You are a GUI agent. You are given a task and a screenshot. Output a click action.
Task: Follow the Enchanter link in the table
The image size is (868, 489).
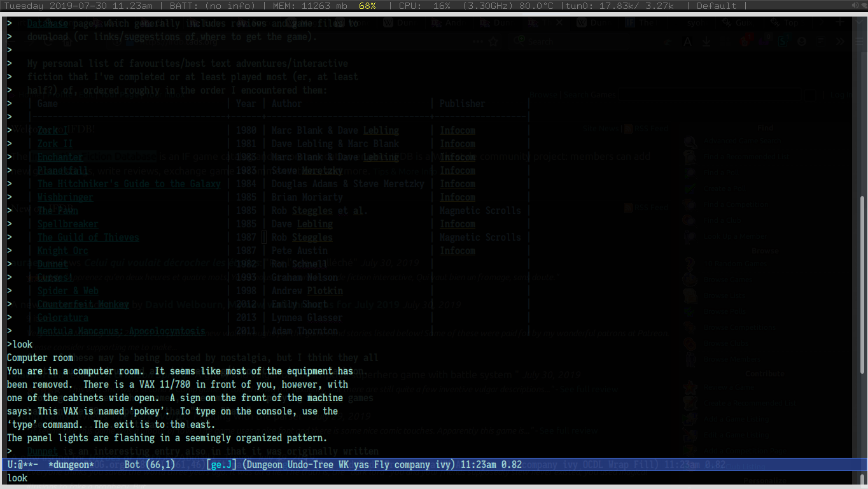[60, 157]
